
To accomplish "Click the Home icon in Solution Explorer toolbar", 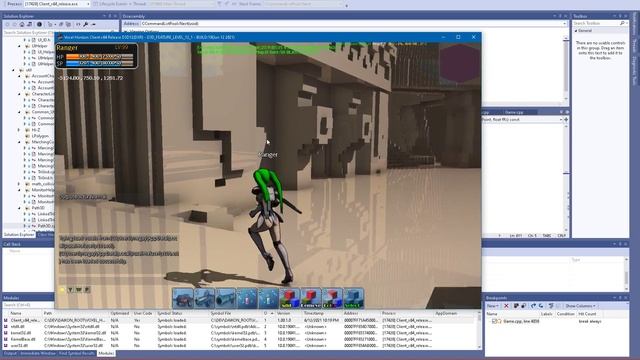I will pyautogui.click(x=22, y=24).
